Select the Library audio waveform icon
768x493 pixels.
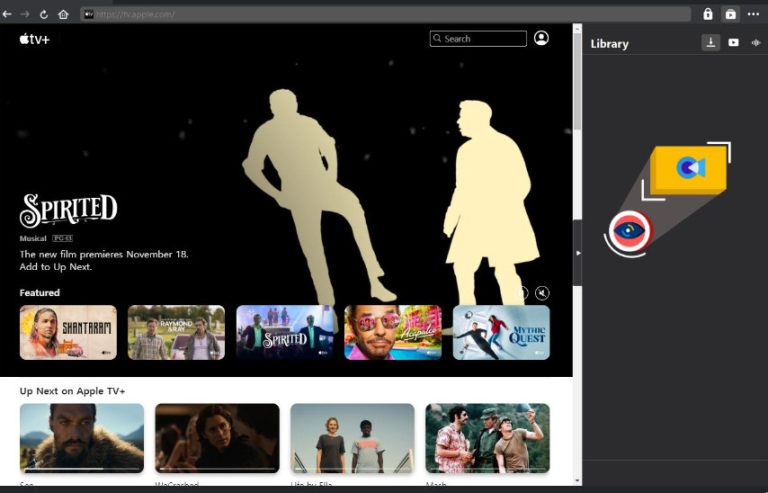(755, 43)
